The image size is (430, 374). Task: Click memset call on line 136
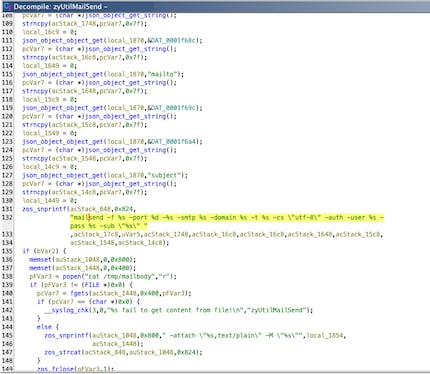(x=40, y=259)
